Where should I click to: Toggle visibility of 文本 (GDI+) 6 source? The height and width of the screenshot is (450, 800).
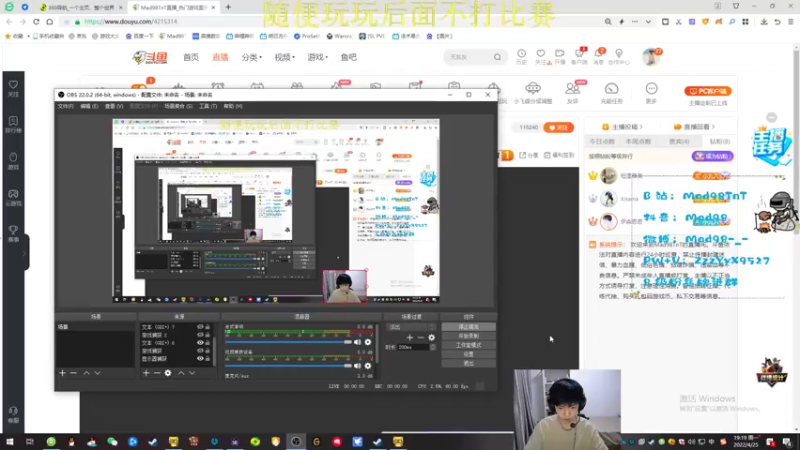tap(200, 343)
